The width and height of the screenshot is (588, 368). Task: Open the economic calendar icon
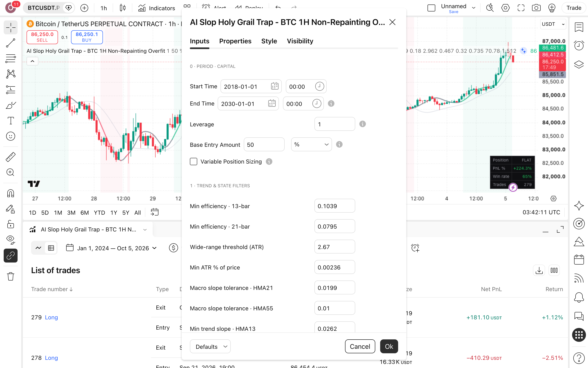[579, 259]
